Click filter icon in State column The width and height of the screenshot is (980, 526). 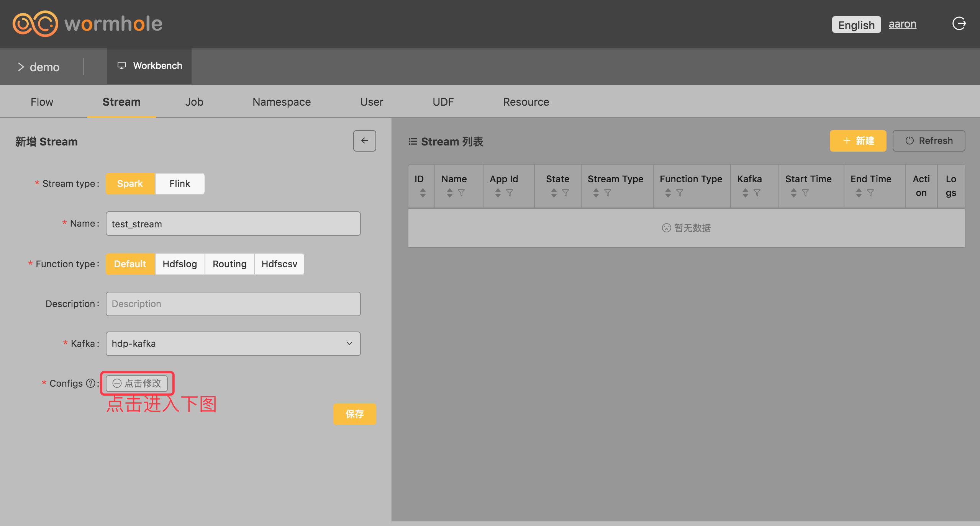click(565, 193)
